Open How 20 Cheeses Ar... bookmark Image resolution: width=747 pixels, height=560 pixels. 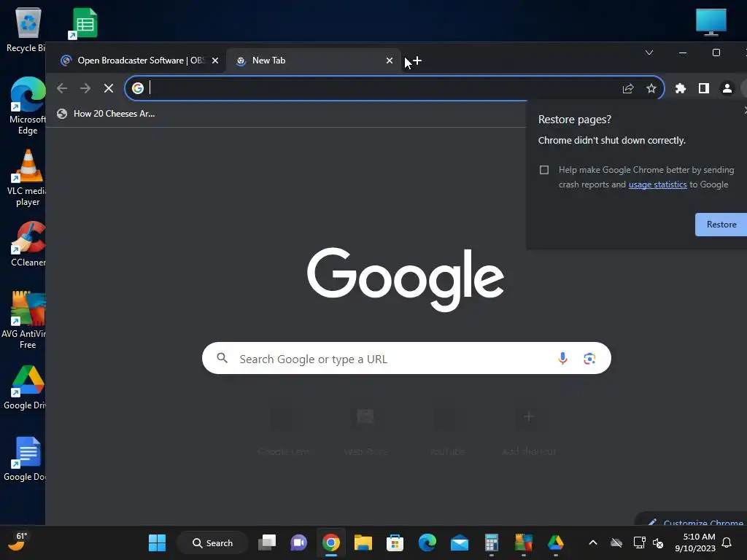point(106,113)
